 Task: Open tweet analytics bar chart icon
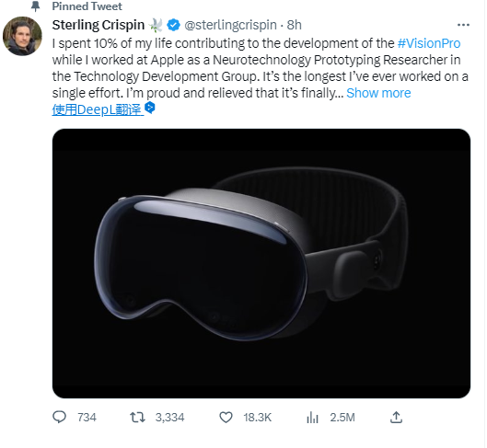(x=312, y=418)
